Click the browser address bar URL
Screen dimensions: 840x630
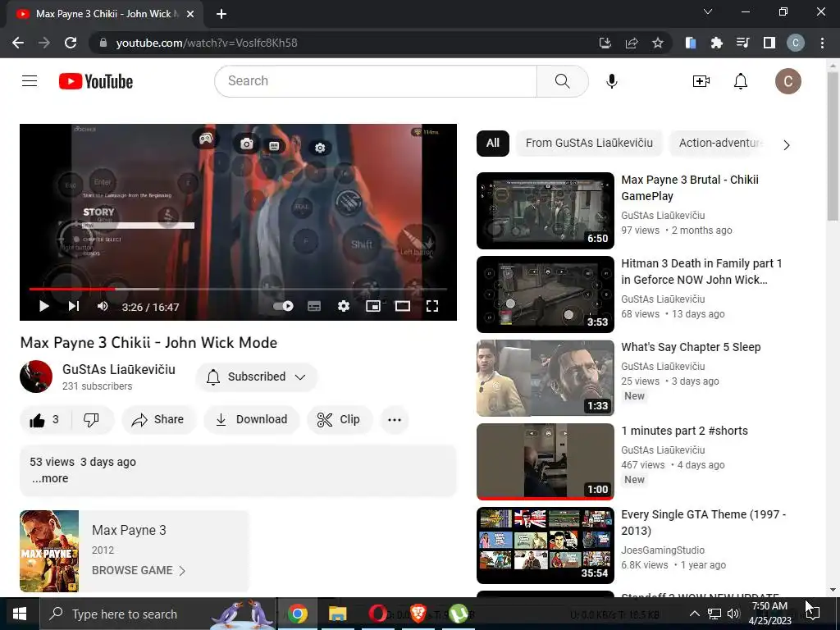[207, 43]
